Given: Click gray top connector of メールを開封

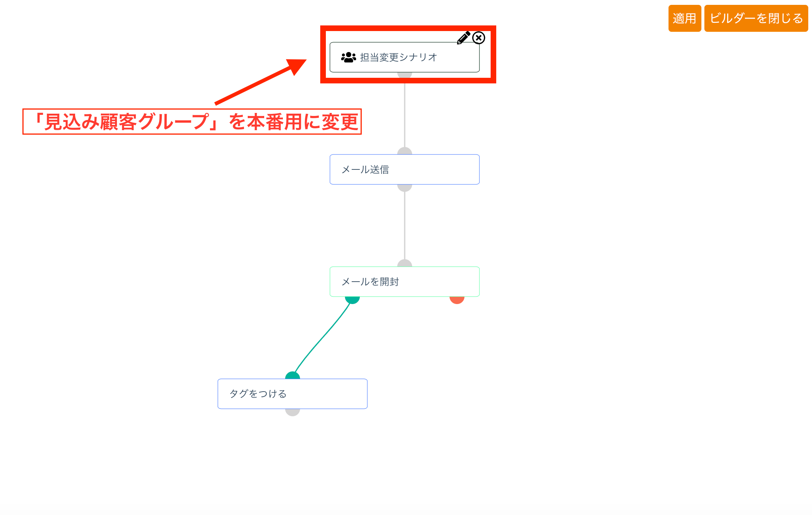Looking at the screenshot, I should coord(404,263).
